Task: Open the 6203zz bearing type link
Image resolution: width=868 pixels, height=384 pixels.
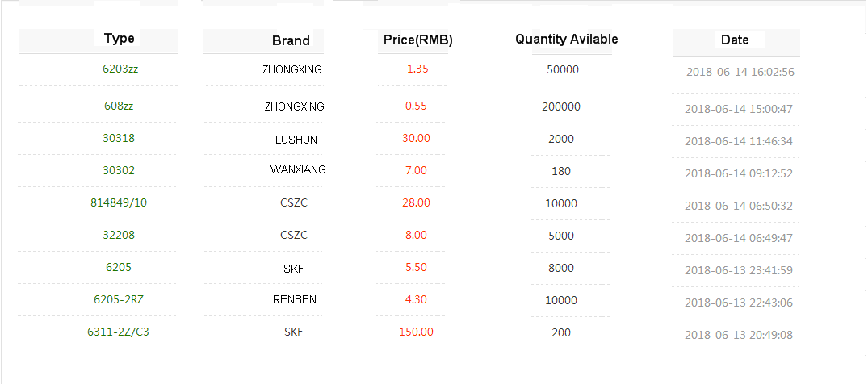Action: [120, 69]
